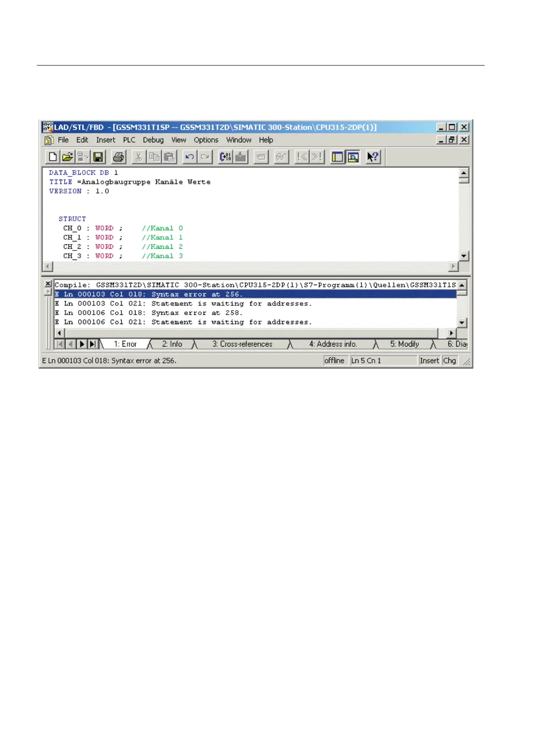Click the Print toolbar icon
Viewport: 534px width, 756px height.
pyautogui.click(x=118, y=157)
